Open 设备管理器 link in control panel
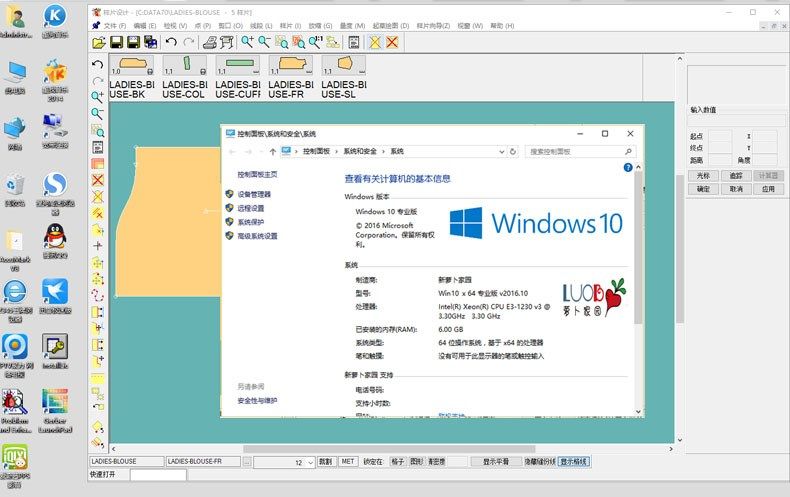 pos(254,194)
